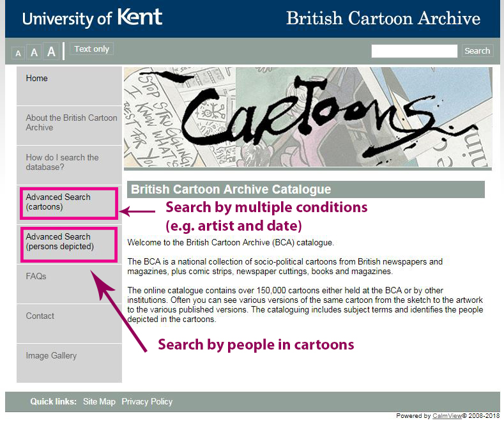Open How do I search the database
Image resolution: width=504 pixels, height=423 pixels.
point(62,162)
